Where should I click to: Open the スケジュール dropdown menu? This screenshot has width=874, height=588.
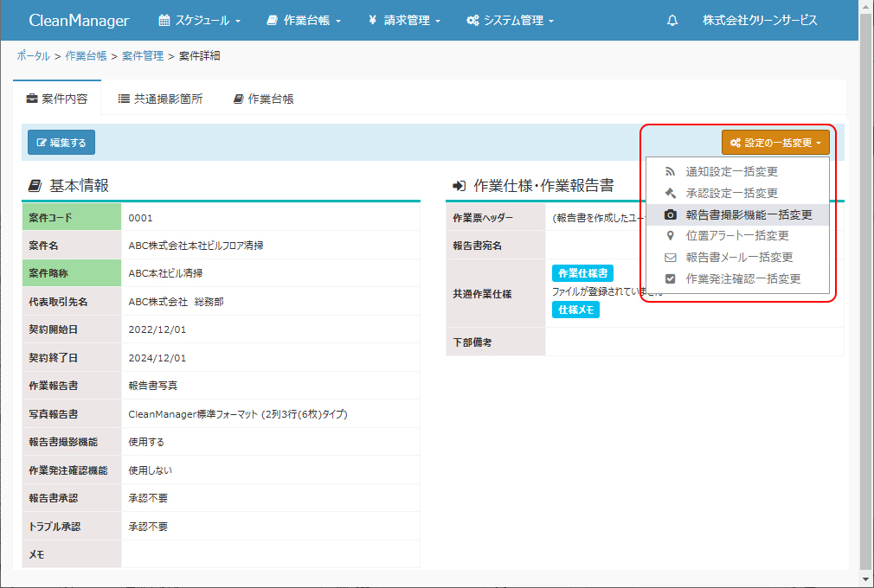(200, 21)
